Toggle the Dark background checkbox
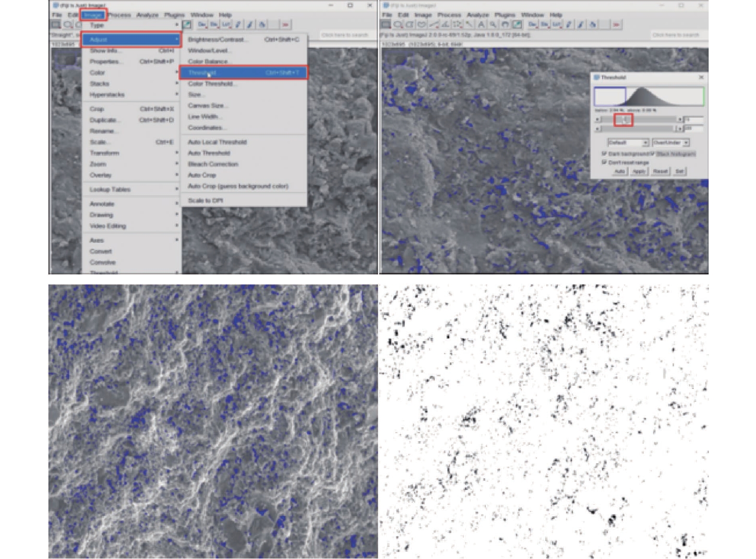 click(604, 154)
